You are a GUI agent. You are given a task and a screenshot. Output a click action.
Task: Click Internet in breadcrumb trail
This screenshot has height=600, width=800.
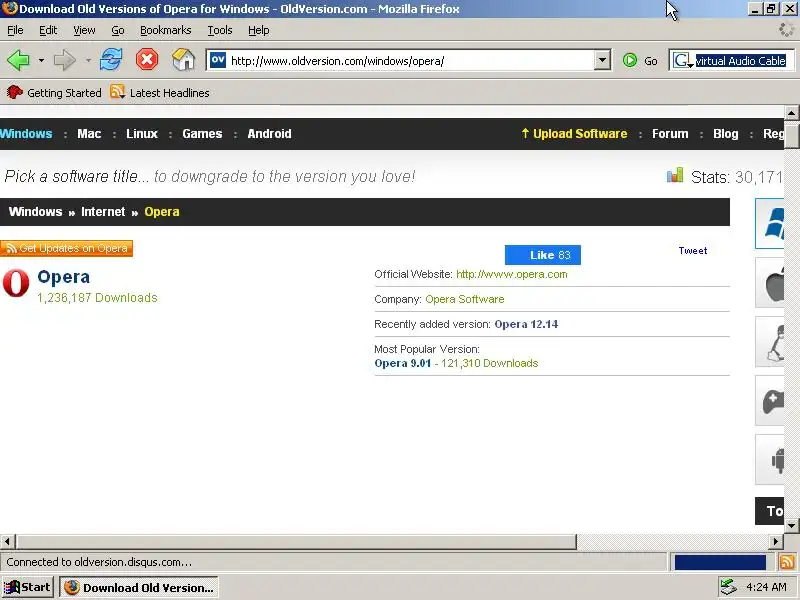coord(103,212)
